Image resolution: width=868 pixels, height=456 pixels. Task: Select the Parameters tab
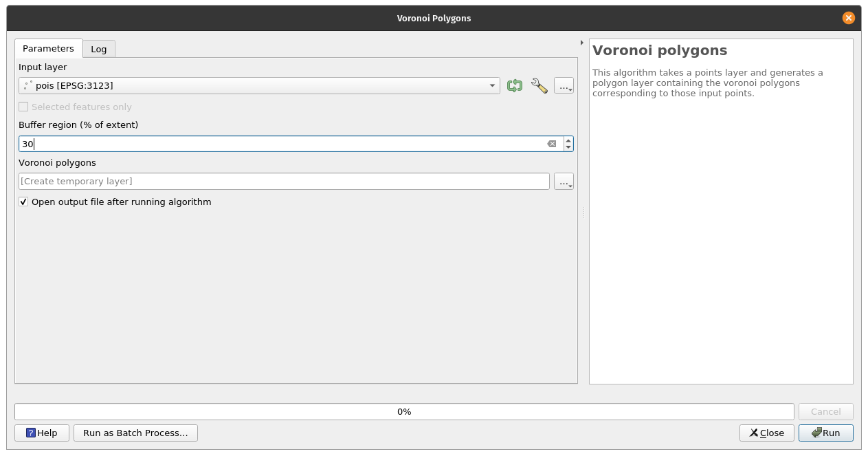tap(48, 49)
